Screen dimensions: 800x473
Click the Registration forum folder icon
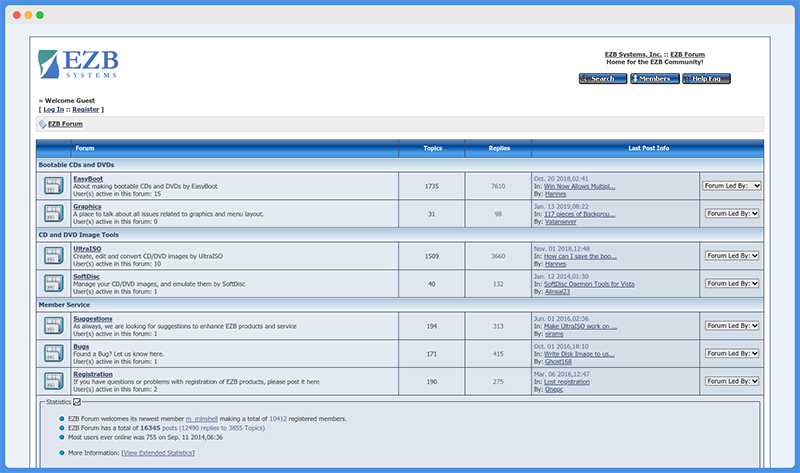point(54,381)
